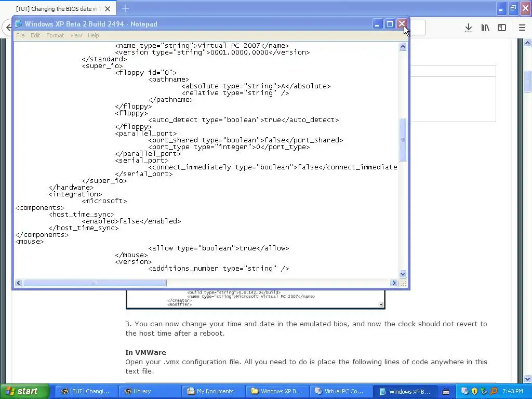Click the 'Virtual PC 2007' name line
532x399 pixels.
click(x=202, y=46)
